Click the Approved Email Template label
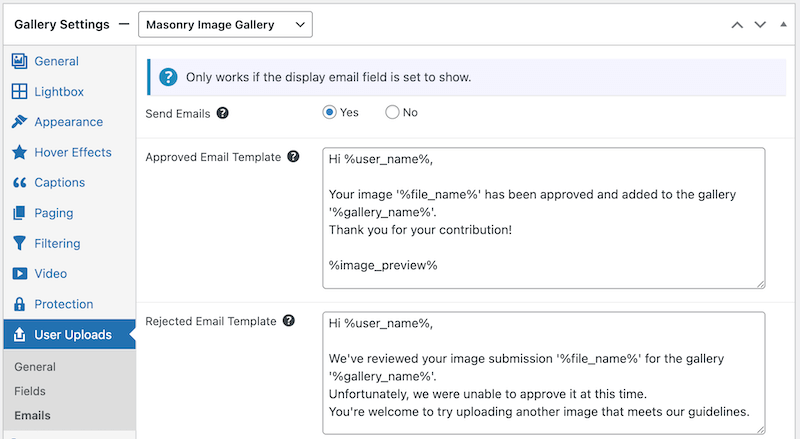This screenshot has width=800, height=439. tap(213, 157)
